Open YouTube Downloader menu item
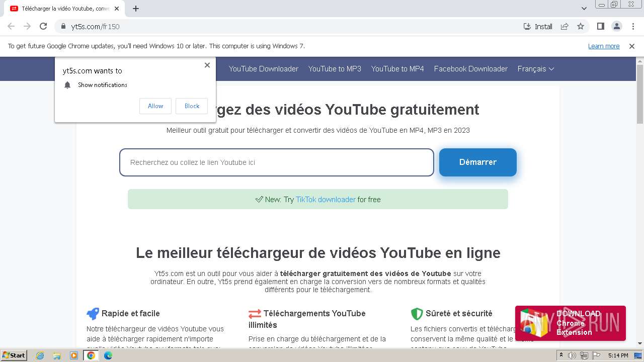 pos(264,69)
